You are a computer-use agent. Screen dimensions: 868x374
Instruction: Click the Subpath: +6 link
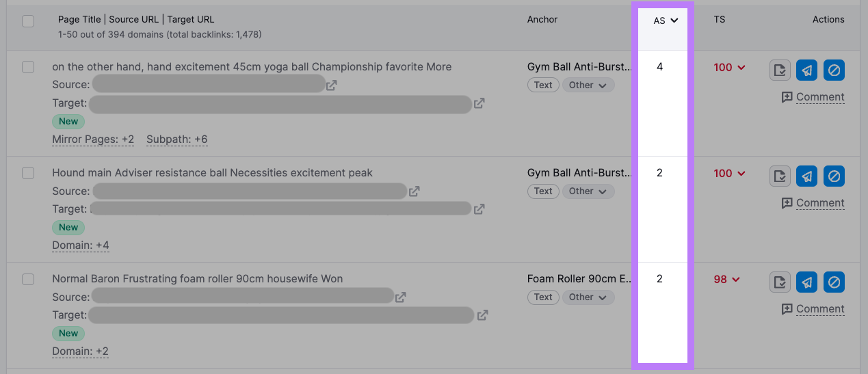[176, 139]
